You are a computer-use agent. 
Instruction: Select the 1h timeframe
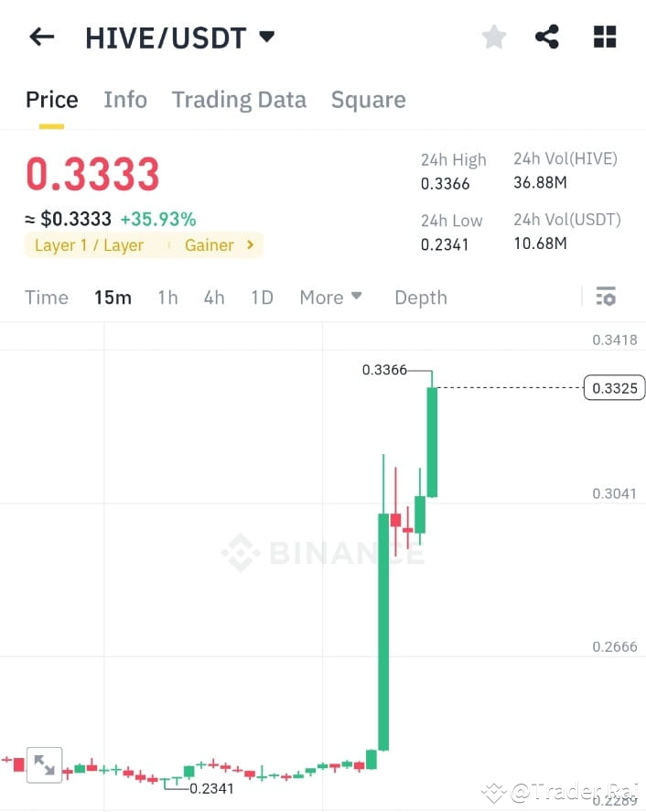tap(167, 297)
